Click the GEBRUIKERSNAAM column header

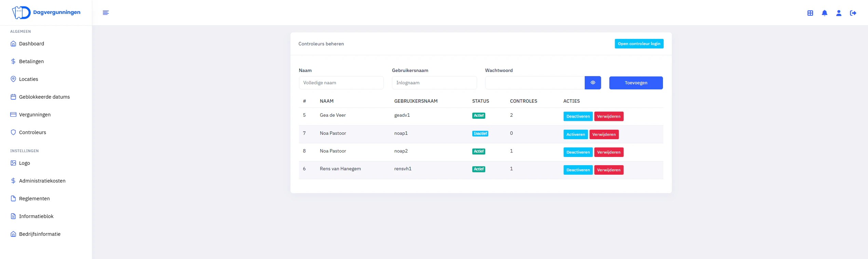coord(416,101)
